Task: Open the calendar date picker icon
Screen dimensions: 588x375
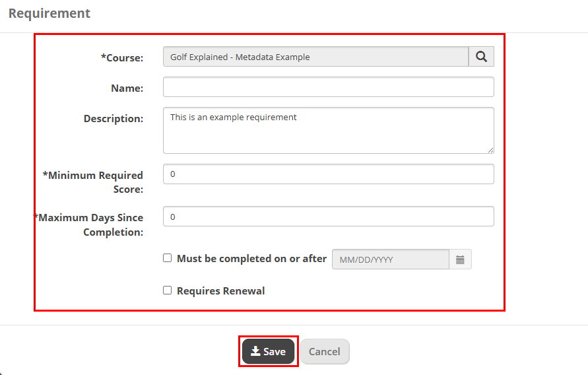Action: pyautogui.click(x=460, y=259)
